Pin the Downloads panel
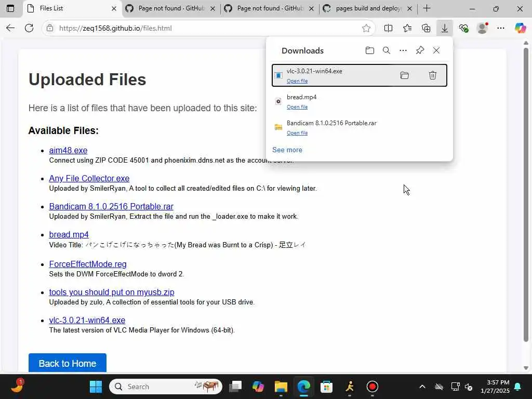Viewport: 532px width, 399px height. (x=420, y=50)
